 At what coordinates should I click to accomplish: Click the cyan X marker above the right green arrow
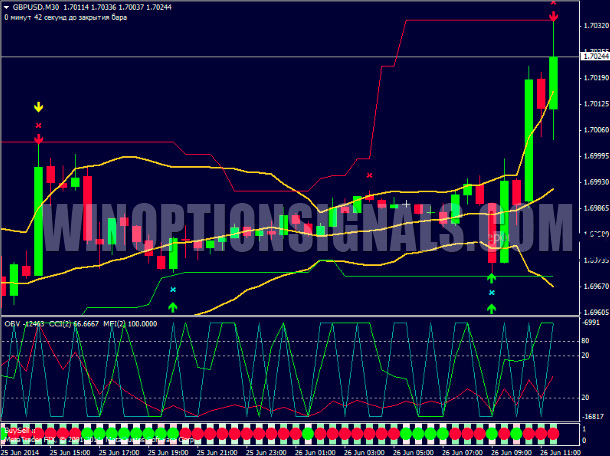click(x=492, y=292)
